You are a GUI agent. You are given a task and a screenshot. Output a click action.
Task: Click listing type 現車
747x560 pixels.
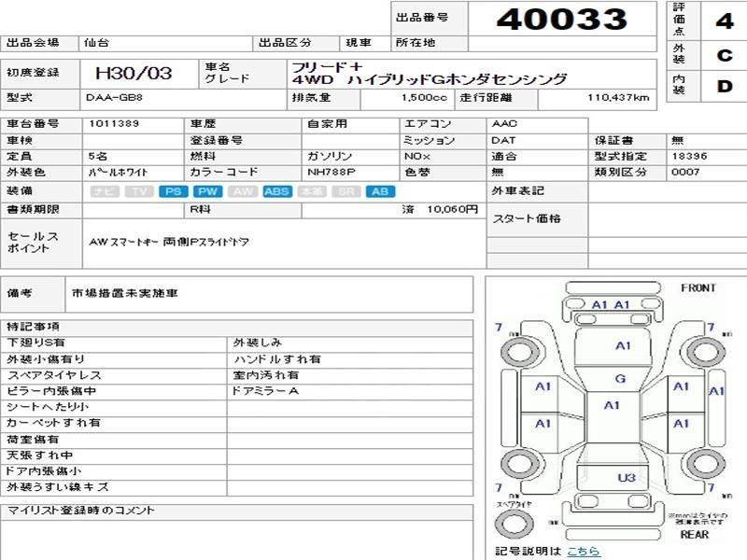tap(359, 42)
